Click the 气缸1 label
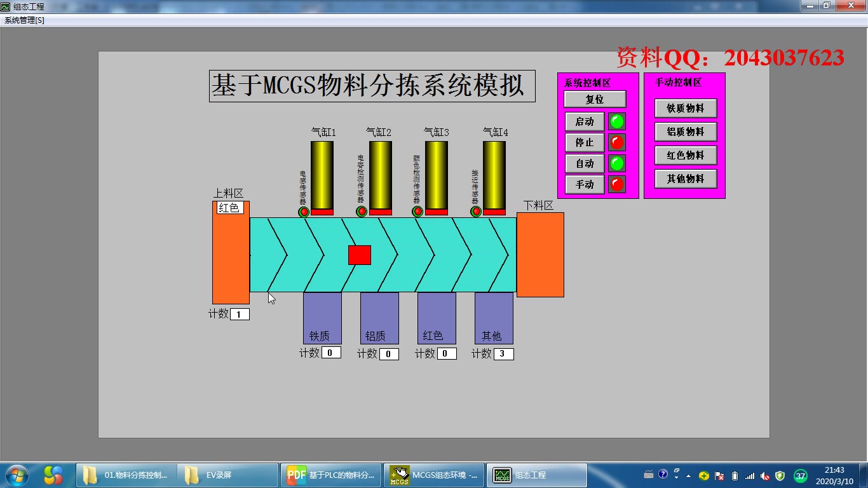 click(323, 132)
